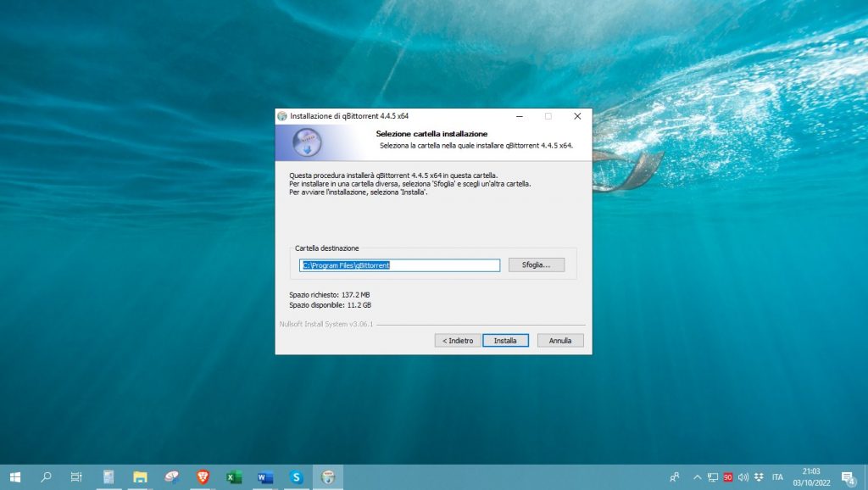Expand the hidden tray icons chevron
This screenshot has height=490, width=868.
click(698, 477)
